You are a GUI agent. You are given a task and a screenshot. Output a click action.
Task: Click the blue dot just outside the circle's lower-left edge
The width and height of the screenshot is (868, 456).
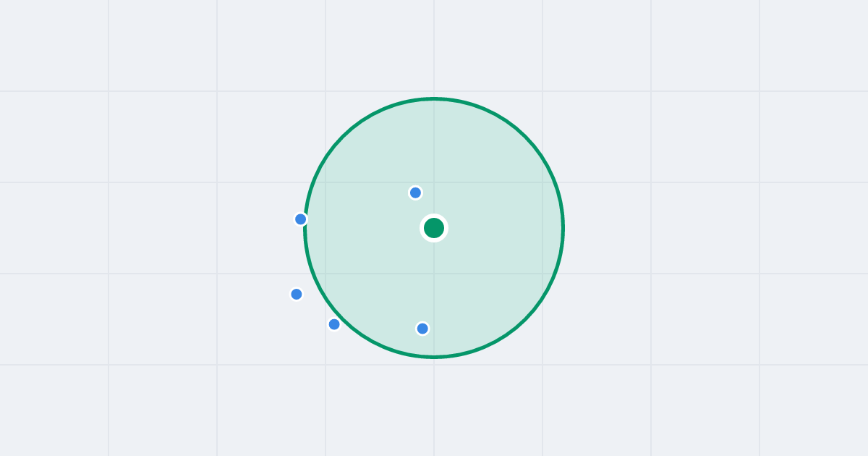334,324
